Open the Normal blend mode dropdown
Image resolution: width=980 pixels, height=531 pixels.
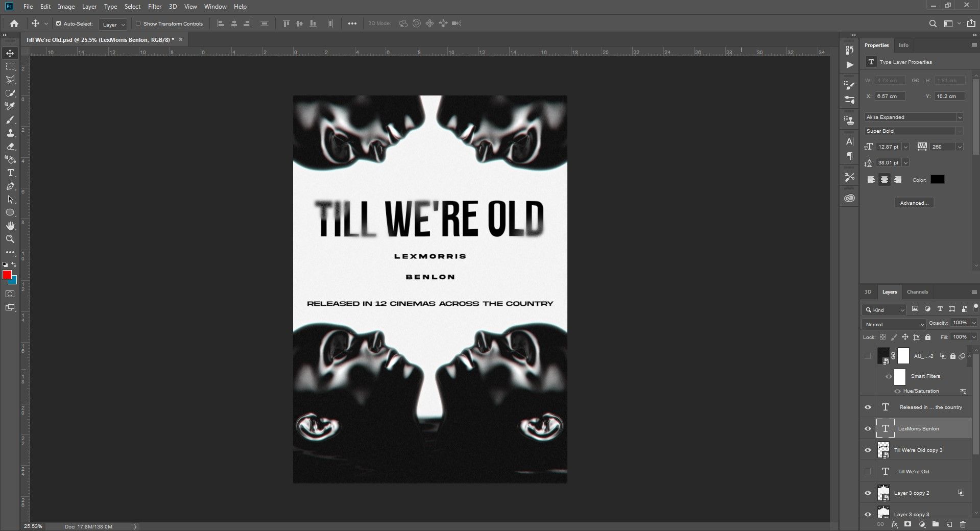[894, 324]
